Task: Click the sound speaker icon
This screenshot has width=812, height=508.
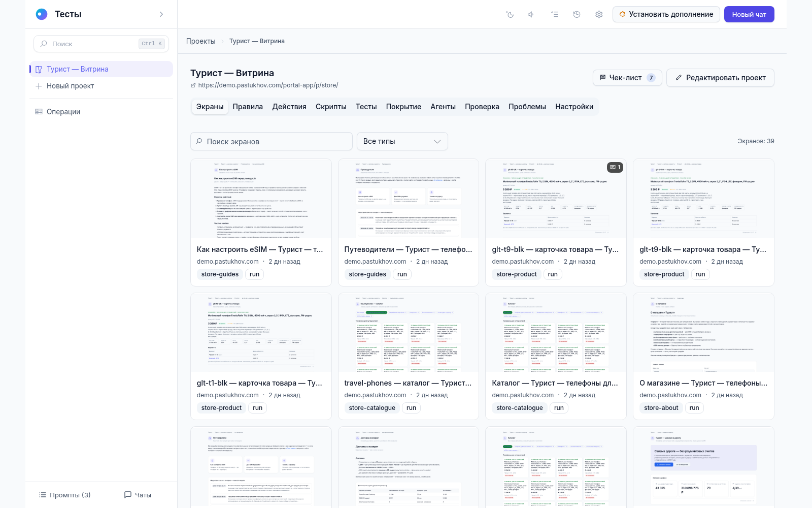Action: tap(531, 14)
